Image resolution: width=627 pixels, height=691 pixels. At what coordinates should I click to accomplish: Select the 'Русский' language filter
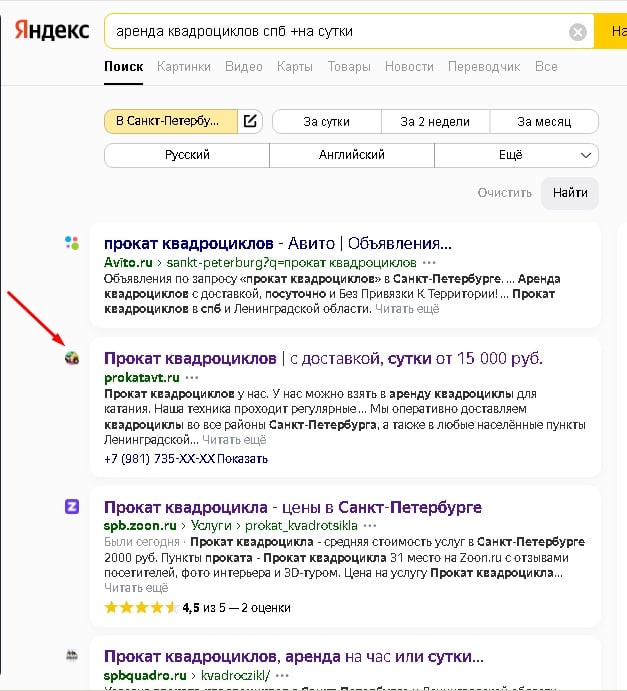pos(187,155)
